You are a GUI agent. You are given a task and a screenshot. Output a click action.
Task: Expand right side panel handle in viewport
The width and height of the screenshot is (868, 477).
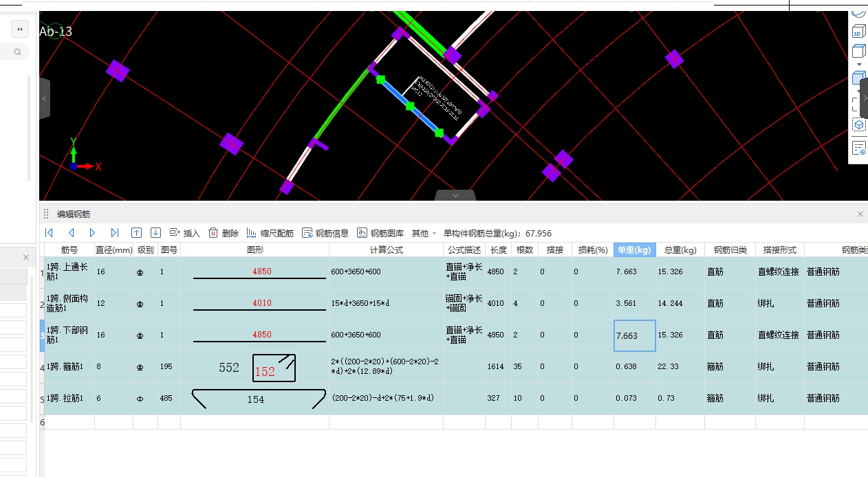pos(865,98)
